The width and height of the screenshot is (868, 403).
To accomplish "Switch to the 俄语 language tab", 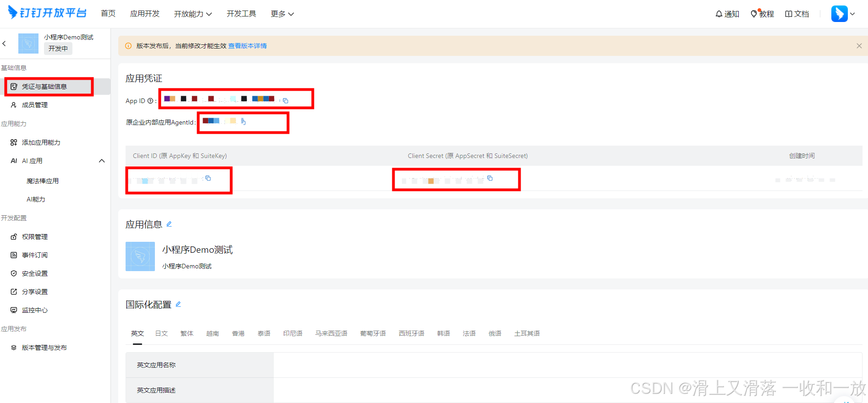I will (495, 333).
